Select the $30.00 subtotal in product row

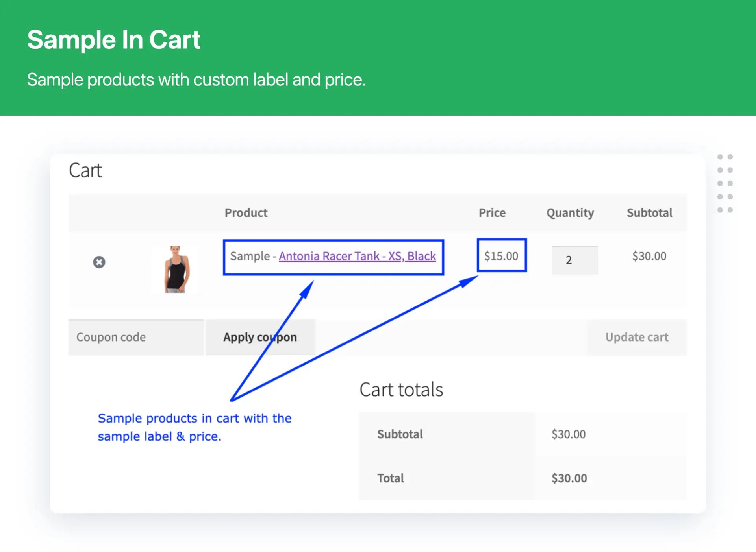[x=649, y=256]
